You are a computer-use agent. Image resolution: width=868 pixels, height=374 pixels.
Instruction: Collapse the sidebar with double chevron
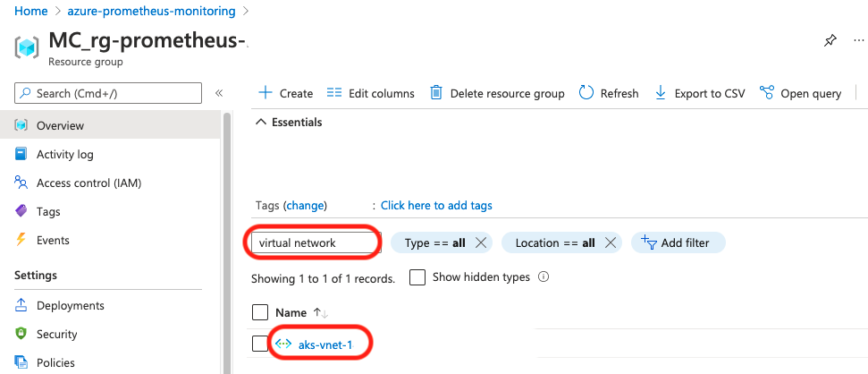tap(219, 93)
